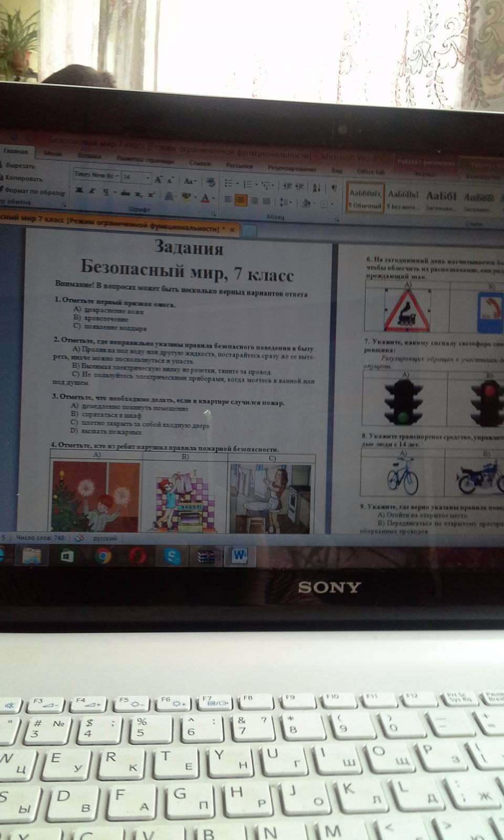Click the heading Безопасный мир, 7 класс
Viewport: 504px width, 840px height.
point(187,270)
